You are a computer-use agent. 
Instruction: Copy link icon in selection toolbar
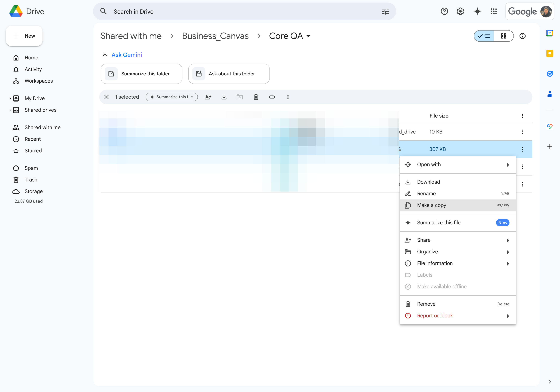pos(272,97)
